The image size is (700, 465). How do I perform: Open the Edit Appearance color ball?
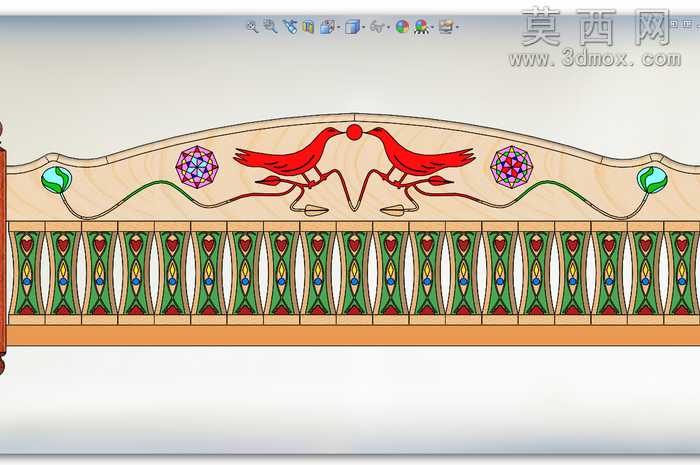coord(402,27)
